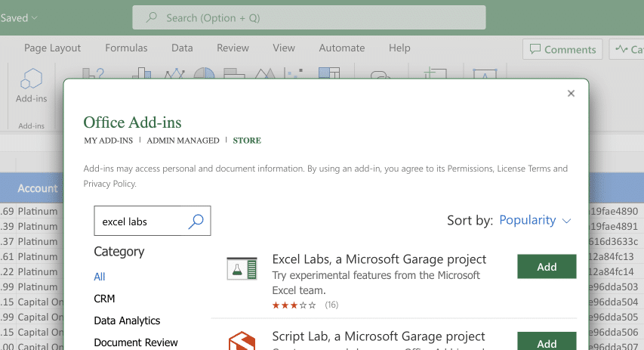The image size is (644, 350).
Task: Select the STORE tab
Action: tap(247, 141)
